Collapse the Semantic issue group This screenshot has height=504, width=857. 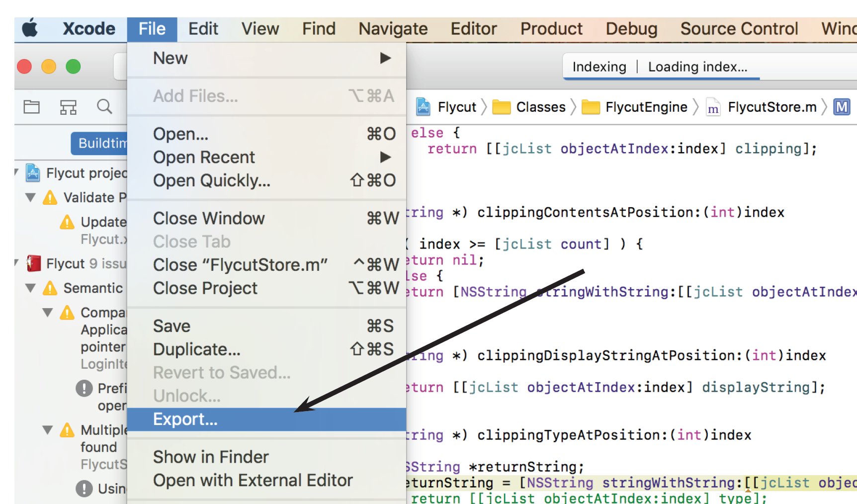point(30,288)
